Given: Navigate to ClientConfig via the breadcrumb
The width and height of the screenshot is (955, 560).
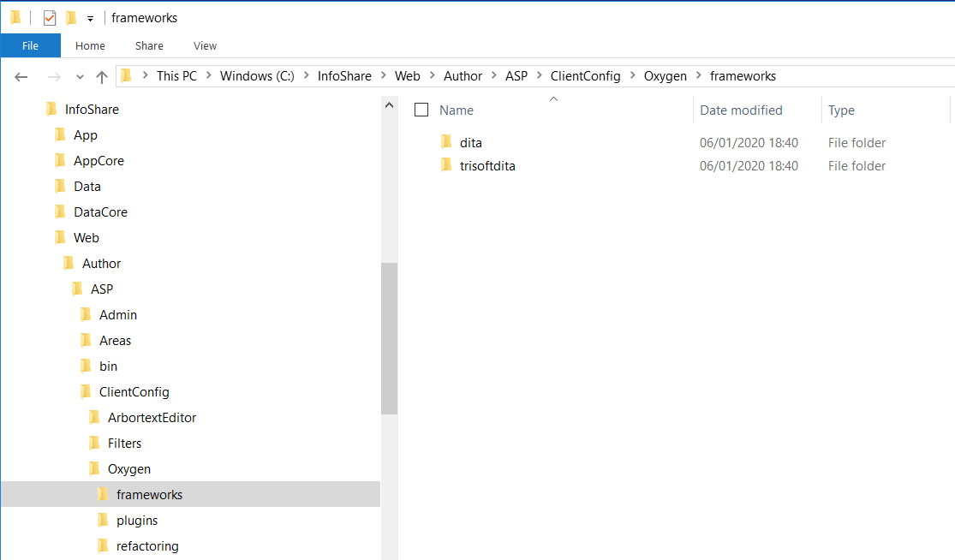Looking at the screenshot, I should tap(585, 75).
